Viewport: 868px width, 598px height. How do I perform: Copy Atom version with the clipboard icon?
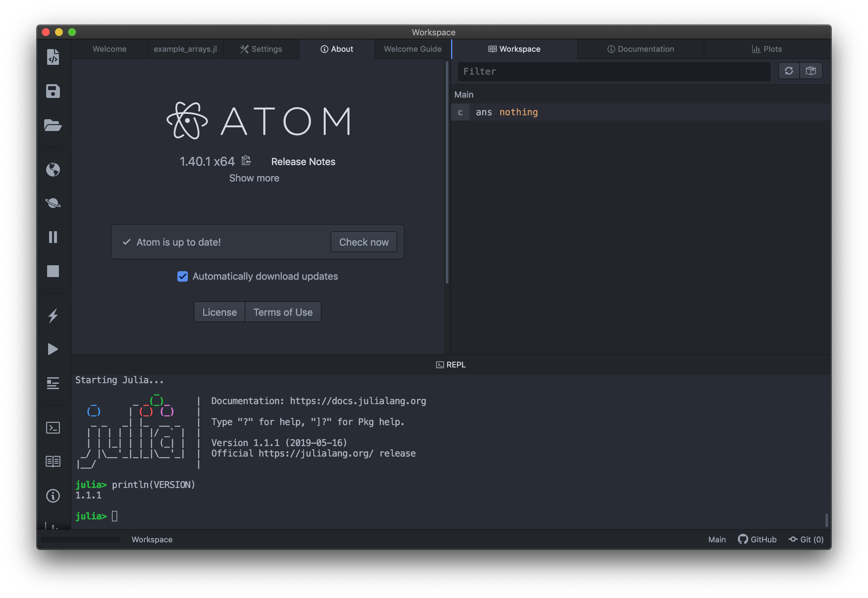click(246, 161)
